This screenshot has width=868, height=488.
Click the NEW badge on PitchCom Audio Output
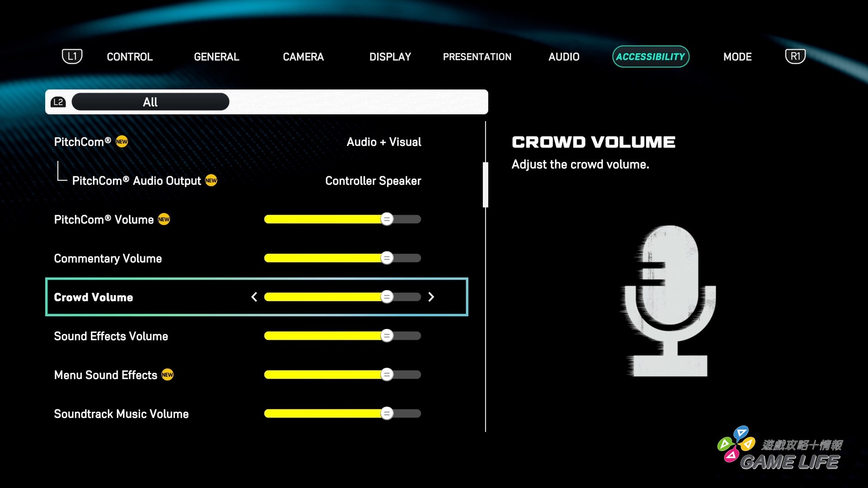(x=211, y=180)
